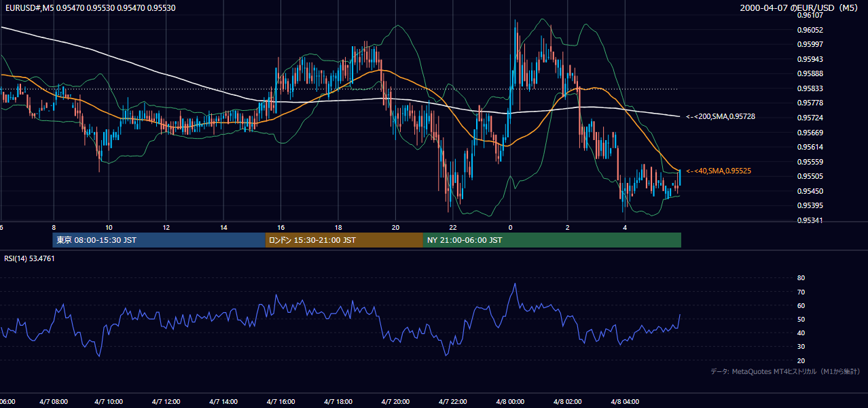The height and width of the screenshot is (408, 868).
Task: Click price axis value 0.96052
Action: pos(810,30)
